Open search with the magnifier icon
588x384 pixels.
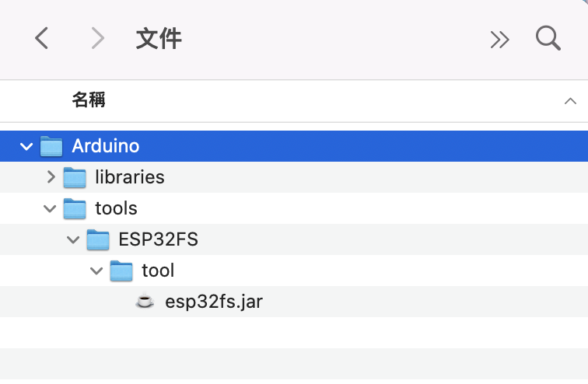(x=548, y=38)
